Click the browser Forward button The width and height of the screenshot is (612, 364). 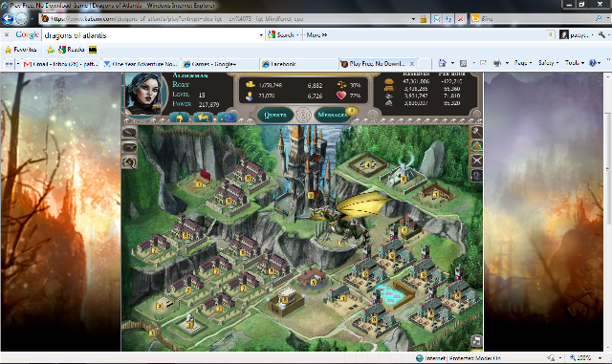21,18
